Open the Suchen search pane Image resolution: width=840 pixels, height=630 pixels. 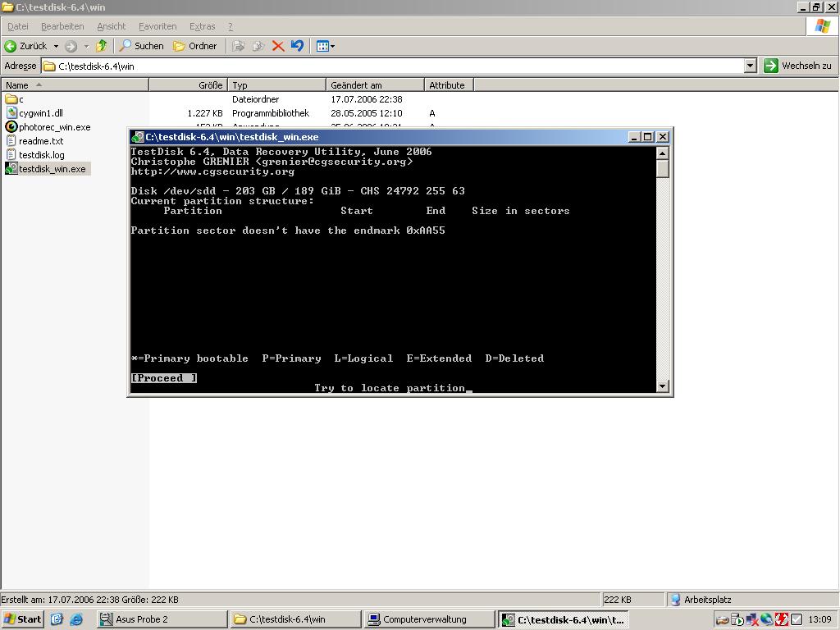(x=141, y=46)
